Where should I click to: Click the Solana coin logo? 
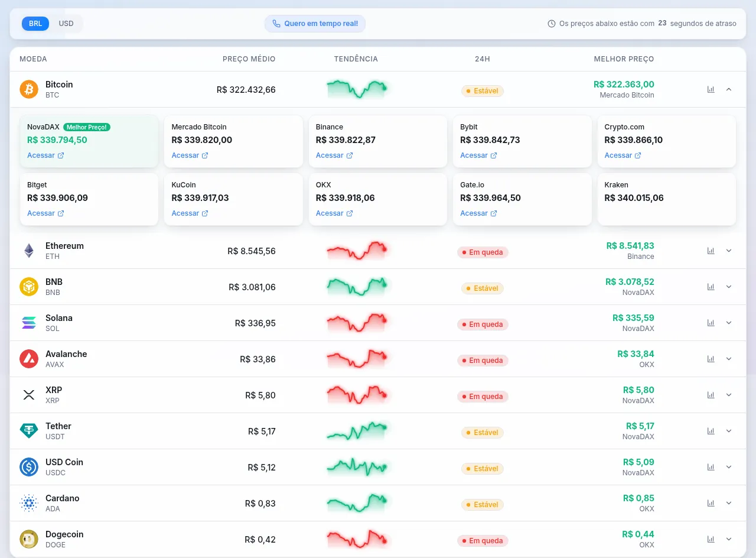pyautogui.click(x=29, y=323)
